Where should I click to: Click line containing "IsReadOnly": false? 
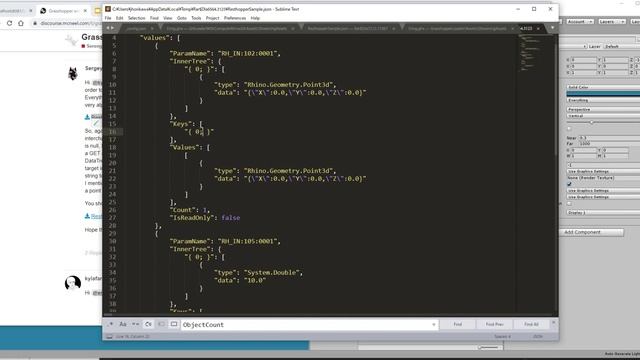pos(205,218)
